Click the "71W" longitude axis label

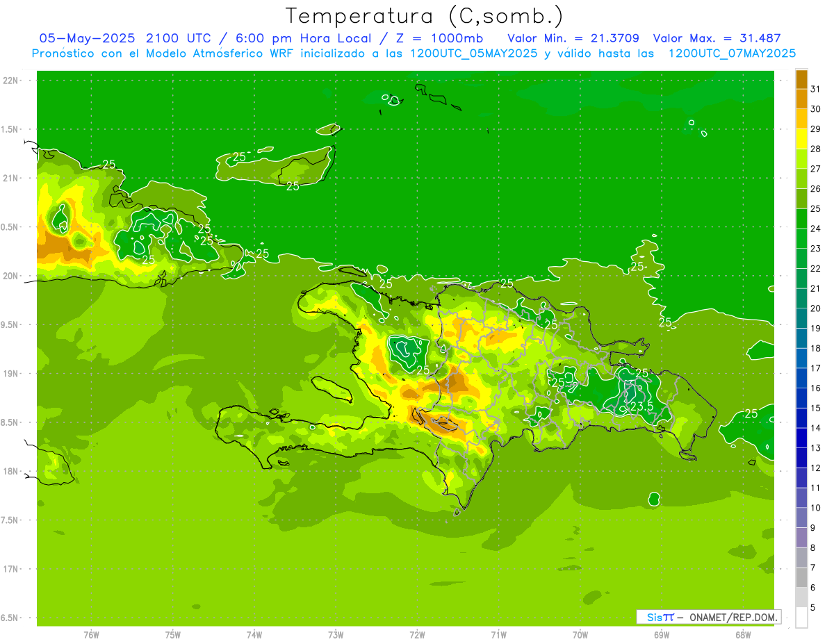point(498,634)
